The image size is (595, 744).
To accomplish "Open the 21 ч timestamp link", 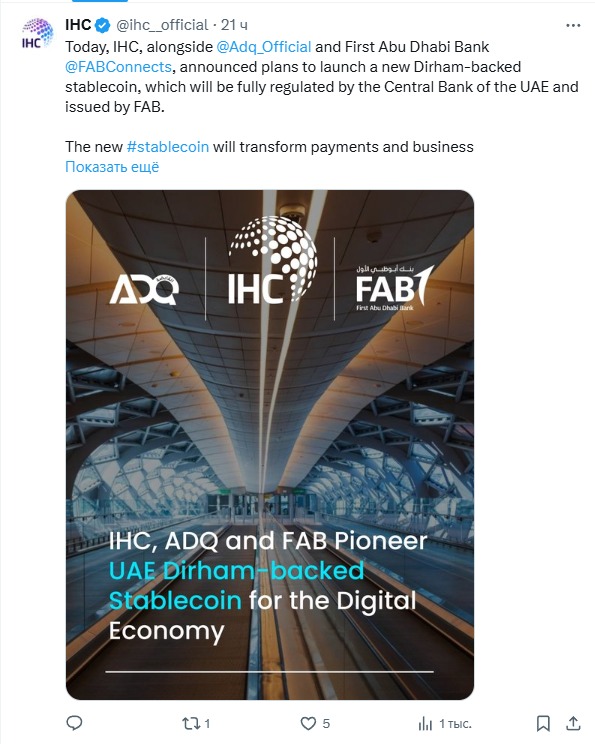I will [x=234, y=25].
